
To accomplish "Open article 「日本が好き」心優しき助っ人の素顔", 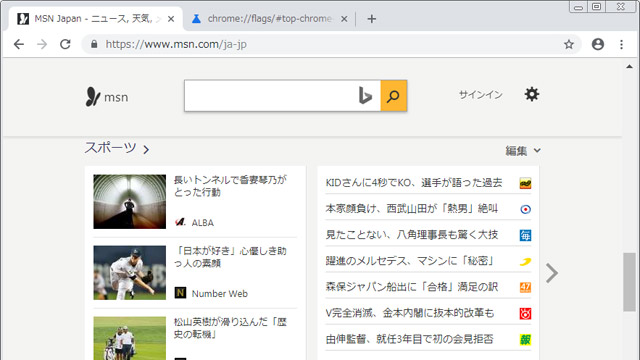I will pos(230,257).
